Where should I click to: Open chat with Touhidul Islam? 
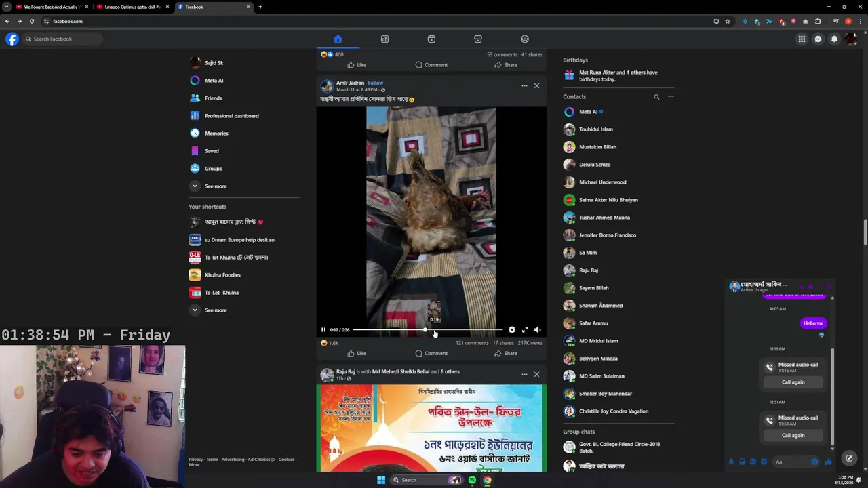pyautogui.click(x=618, y=129)
